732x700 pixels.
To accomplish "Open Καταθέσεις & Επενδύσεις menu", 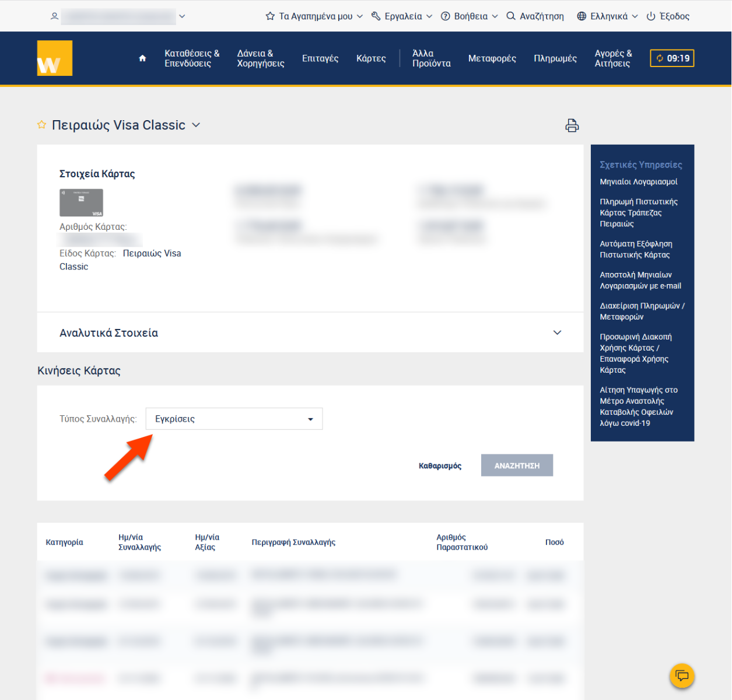I will pos(192,58).
